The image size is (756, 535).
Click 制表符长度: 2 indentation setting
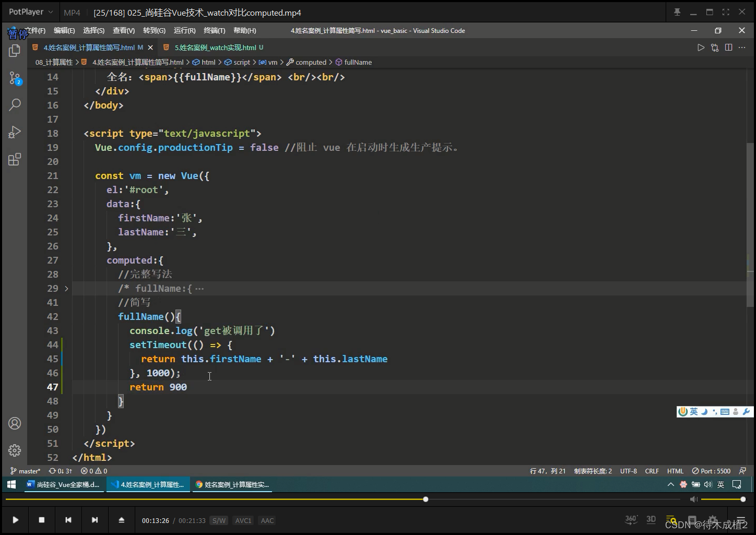coord(593,471)
